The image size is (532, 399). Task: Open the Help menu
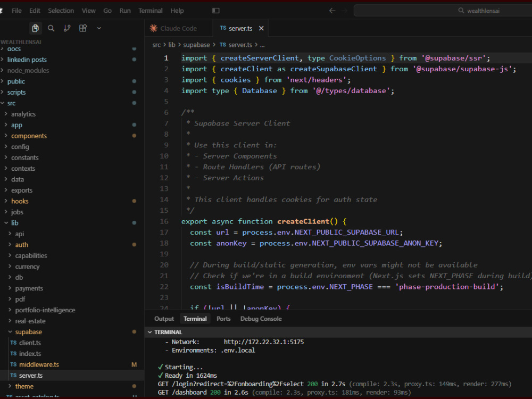177,11
